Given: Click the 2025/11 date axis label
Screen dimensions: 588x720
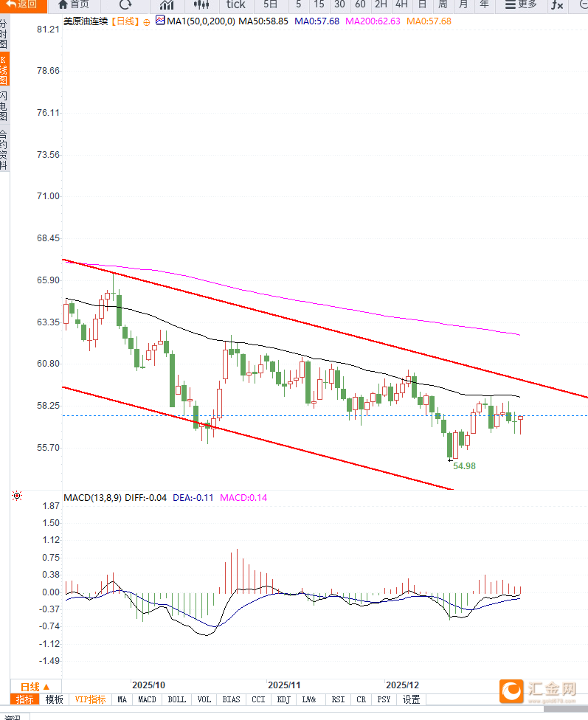Looking at the screenshot, I should (x=284, y=685).
